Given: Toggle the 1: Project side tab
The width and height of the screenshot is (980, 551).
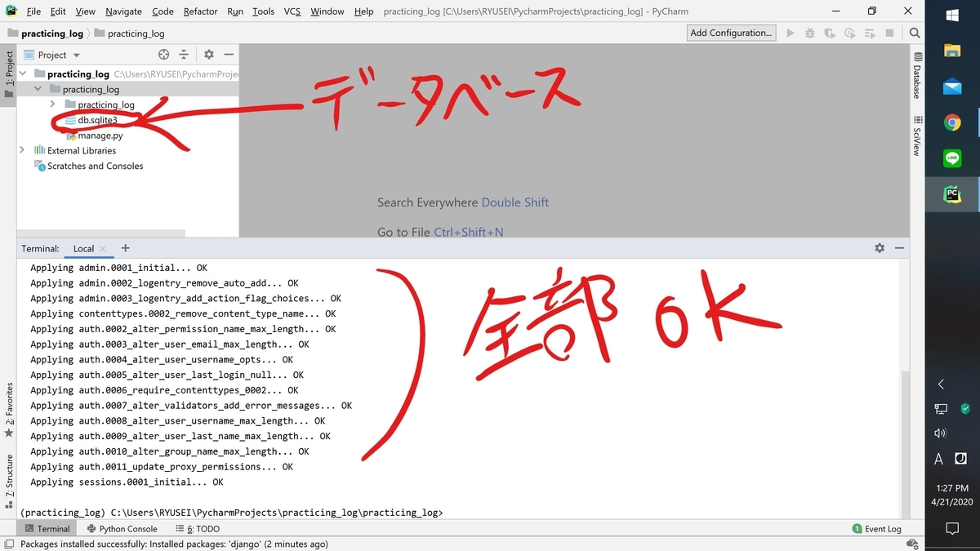Looking at the screenshot, I should pos(9,74).
